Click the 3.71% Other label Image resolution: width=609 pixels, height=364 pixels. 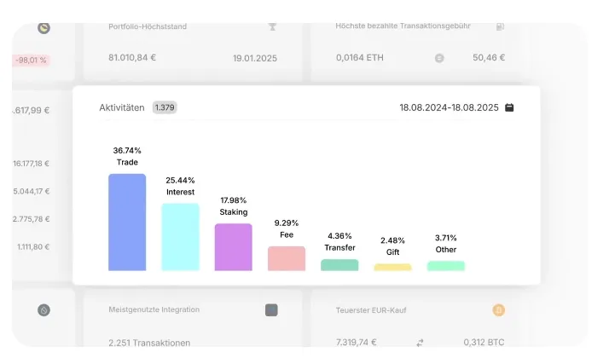coord(446,243)
